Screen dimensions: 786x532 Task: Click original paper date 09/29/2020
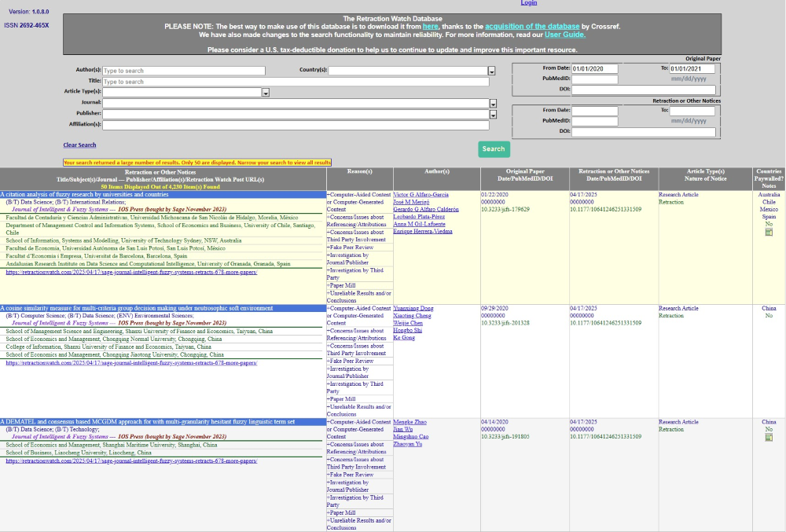494,308
